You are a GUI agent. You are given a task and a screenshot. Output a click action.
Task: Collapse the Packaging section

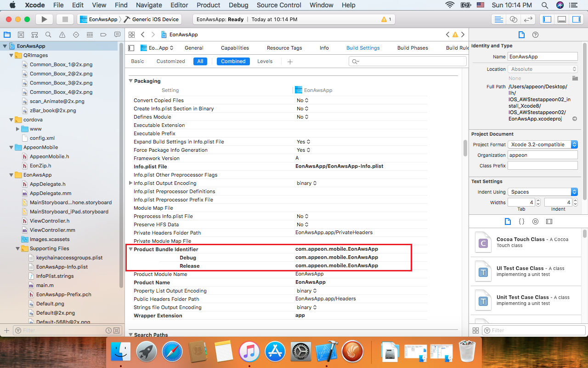[x=131, y=81]
